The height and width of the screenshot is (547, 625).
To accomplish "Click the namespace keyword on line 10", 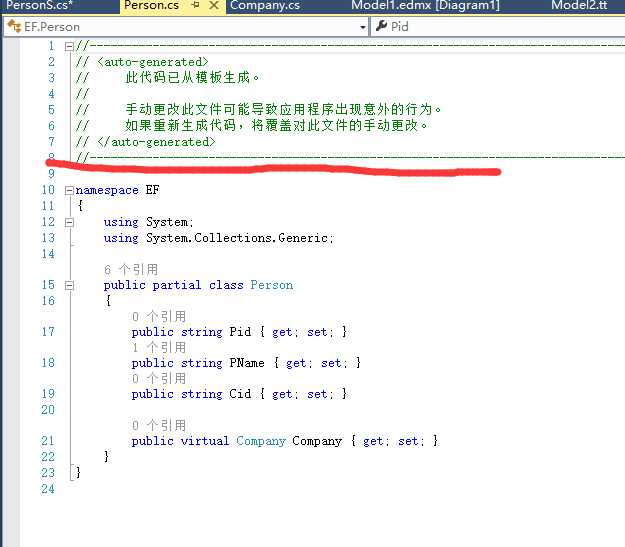I will coord(107,190).
